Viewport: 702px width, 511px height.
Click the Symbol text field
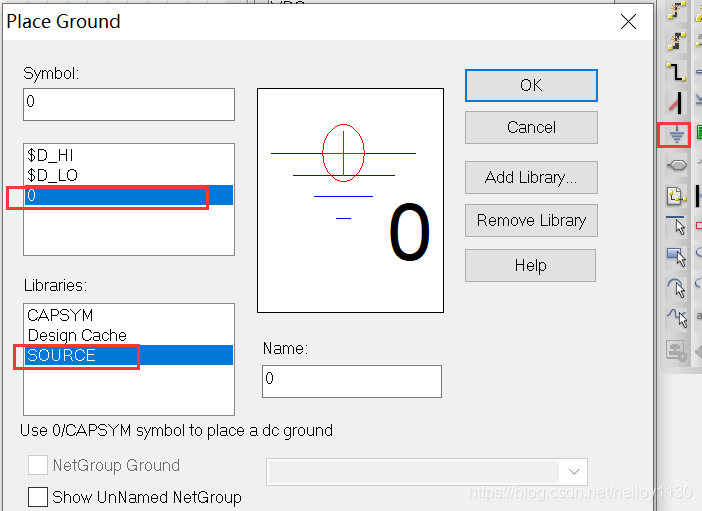tap(129, 104)
